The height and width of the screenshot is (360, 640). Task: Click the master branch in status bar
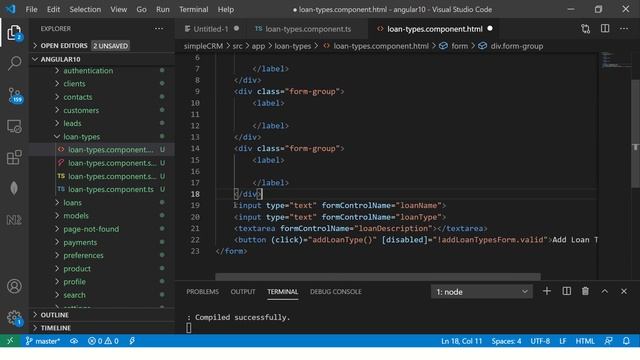point(42,341)
